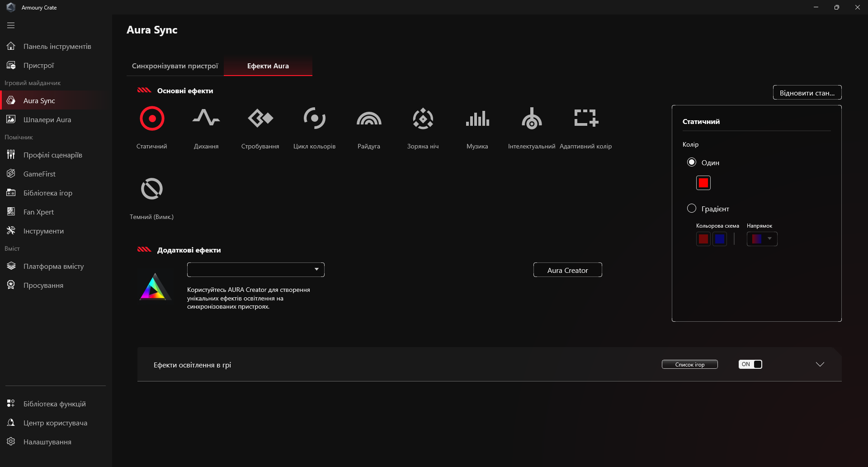Click the blue gradient scheme swatch
The height and width of the screenshot is (467, 868).
point(720,239)
